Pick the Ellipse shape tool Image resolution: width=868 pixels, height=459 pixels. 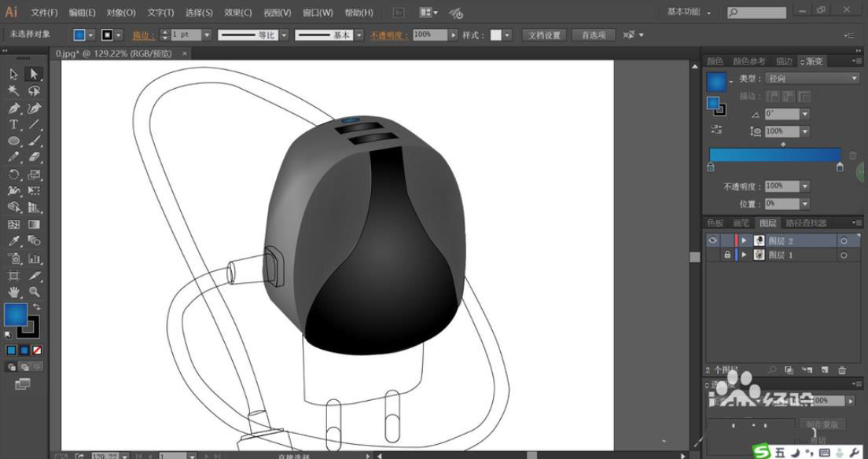pos(14,141)
